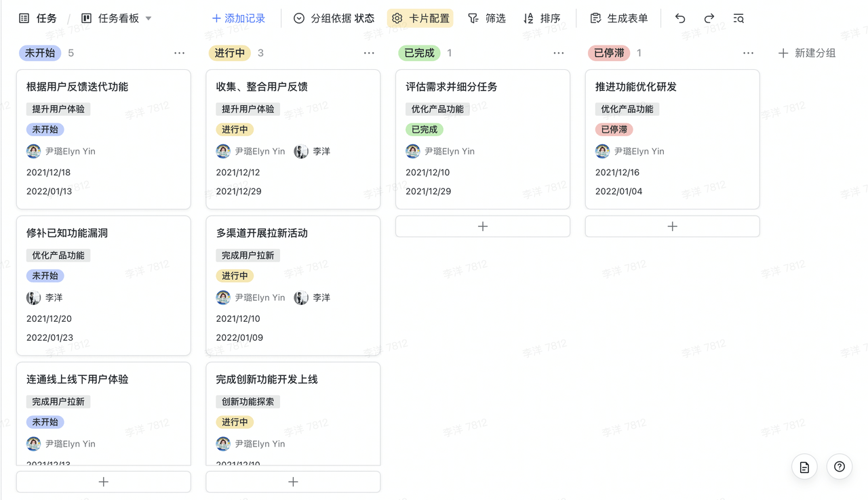This screenshot has height=500, width=868.
Task: Click the undo arrow icon
Action: [680, 18]
